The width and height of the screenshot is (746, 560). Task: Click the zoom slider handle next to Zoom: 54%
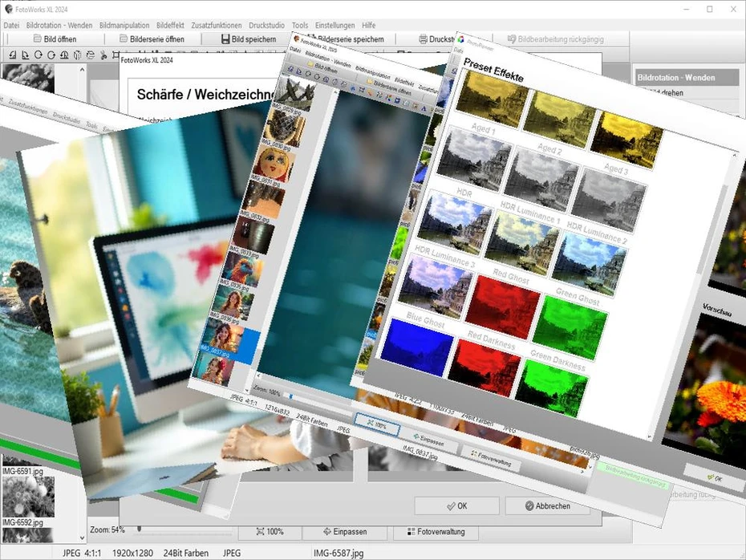[x=139, y=530]
